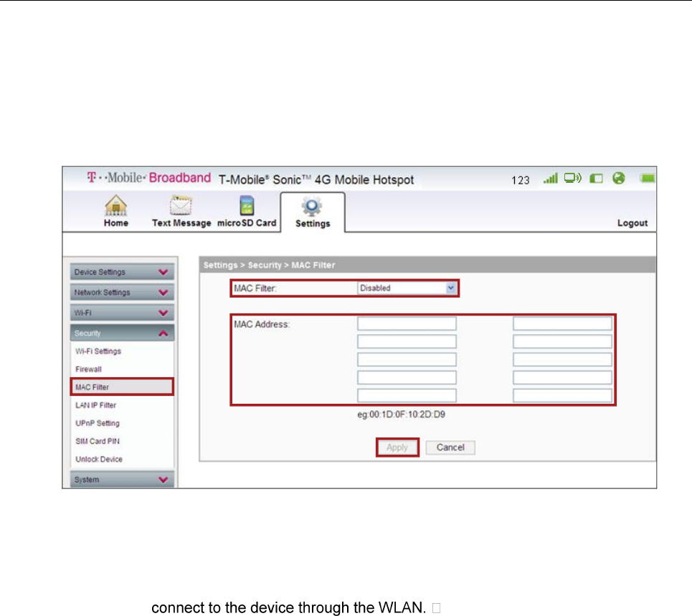The height and width of the screenshot is (616, 692).
Task: Click the second MAC Address field in right column
Action: coord(562,341)
